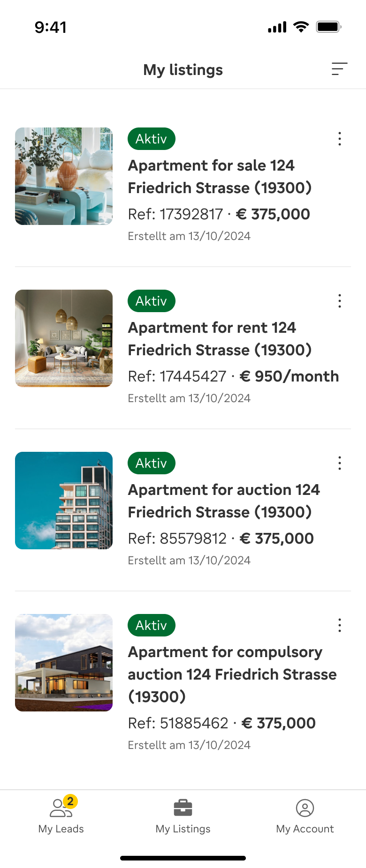Tap the Aktiv badge on the rent listing

(151, 301)
